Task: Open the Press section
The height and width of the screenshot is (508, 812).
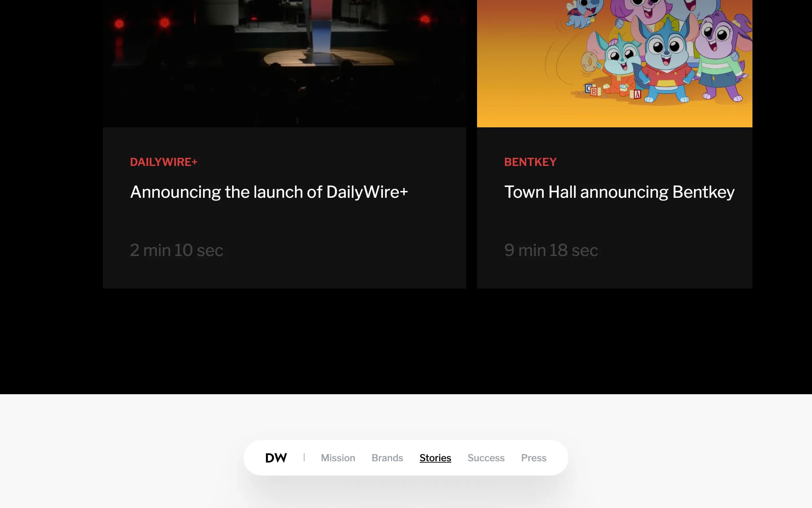Action: point(534,458)
